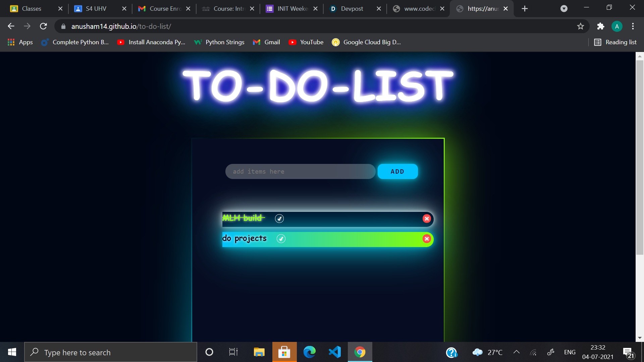Click the ADD button
This screenshot has height=362, width=644.
coord(397,171)
